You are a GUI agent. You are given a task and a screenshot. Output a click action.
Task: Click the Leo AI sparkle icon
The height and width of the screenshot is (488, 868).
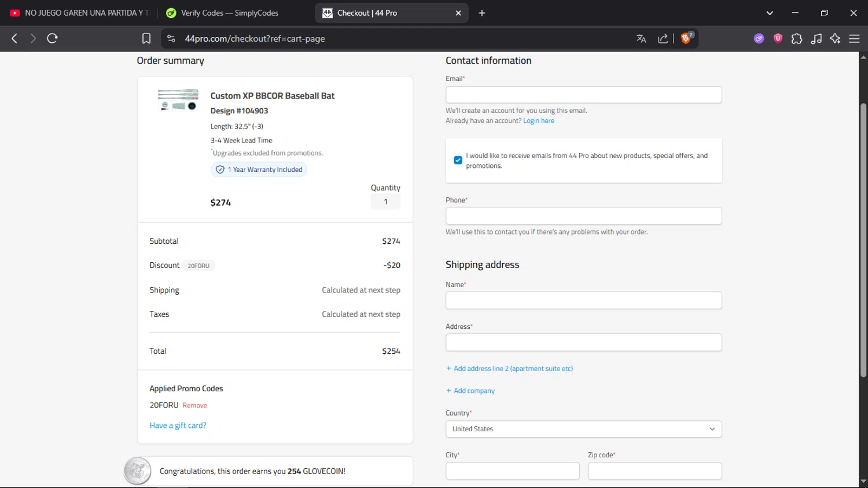[835, 38]
